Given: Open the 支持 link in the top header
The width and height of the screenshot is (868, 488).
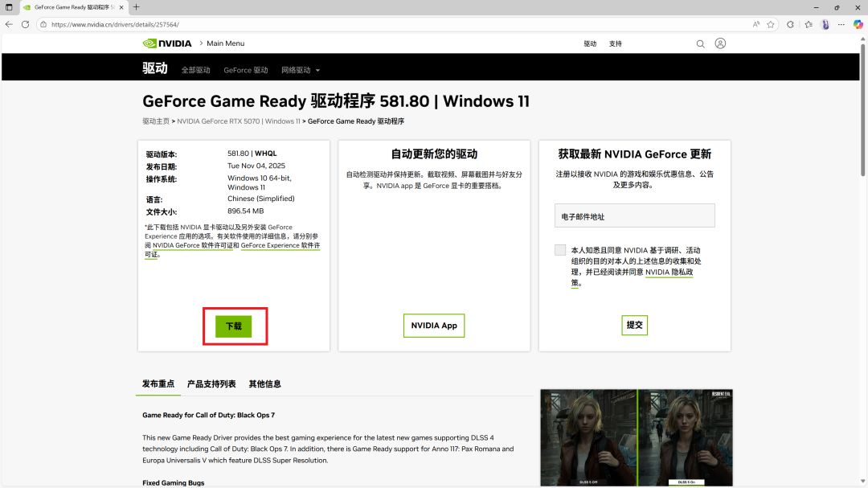Looking at the screenshot, I should click(x=616, y=43).
